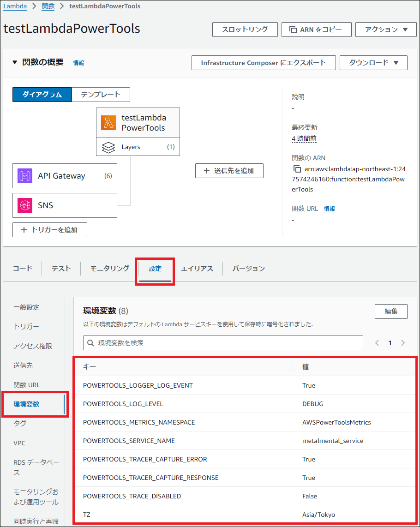
Task: Click the API Gateway purple icon
Action: click(25, 176)
